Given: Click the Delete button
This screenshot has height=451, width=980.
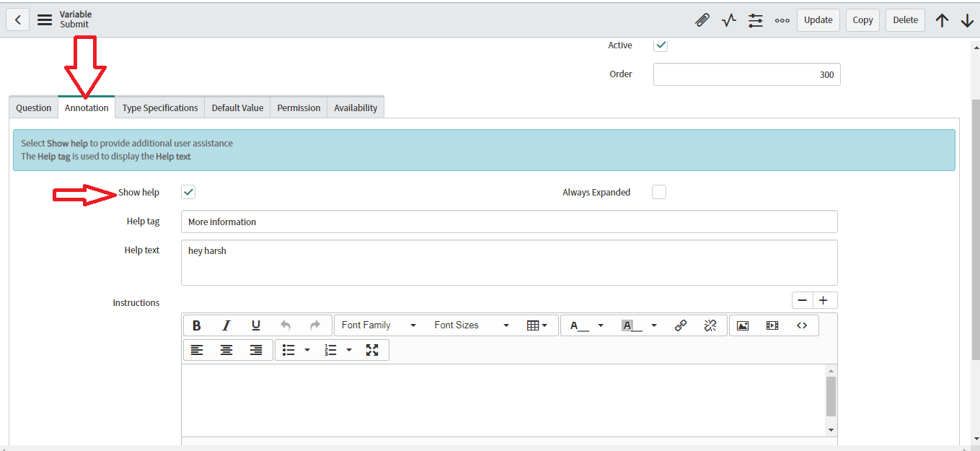Looking at the screenshot, I should [906, 20].
